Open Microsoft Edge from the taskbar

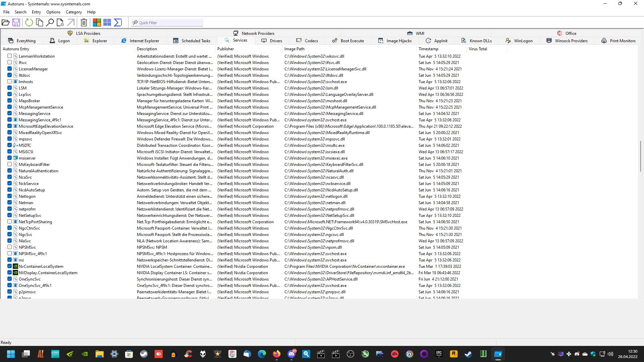[x=262, y=354]
